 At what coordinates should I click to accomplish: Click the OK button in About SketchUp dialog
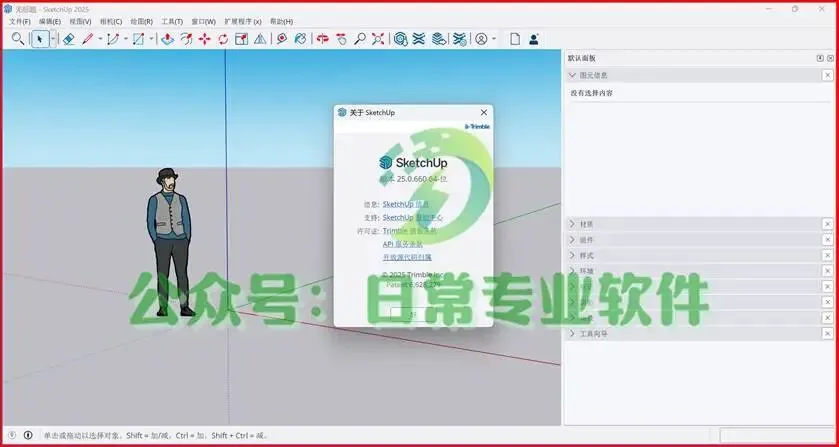click(x=413, y=315)
